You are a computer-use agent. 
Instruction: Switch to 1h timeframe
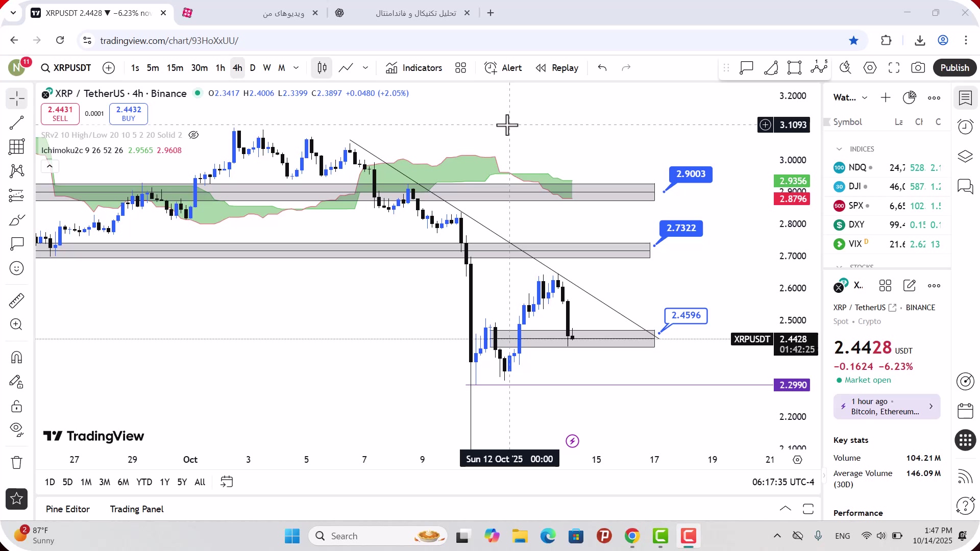tap(220, 68)
